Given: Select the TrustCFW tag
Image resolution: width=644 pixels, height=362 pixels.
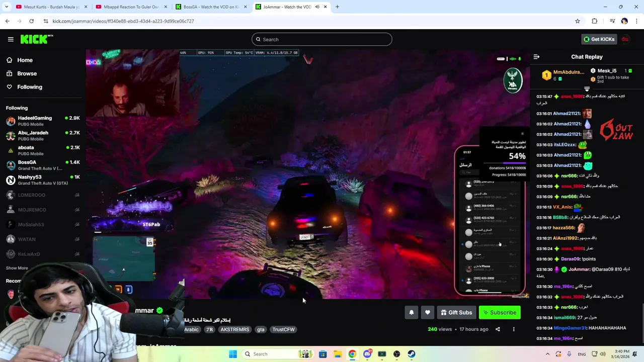Looking at the screenshot, I should 284,329.
